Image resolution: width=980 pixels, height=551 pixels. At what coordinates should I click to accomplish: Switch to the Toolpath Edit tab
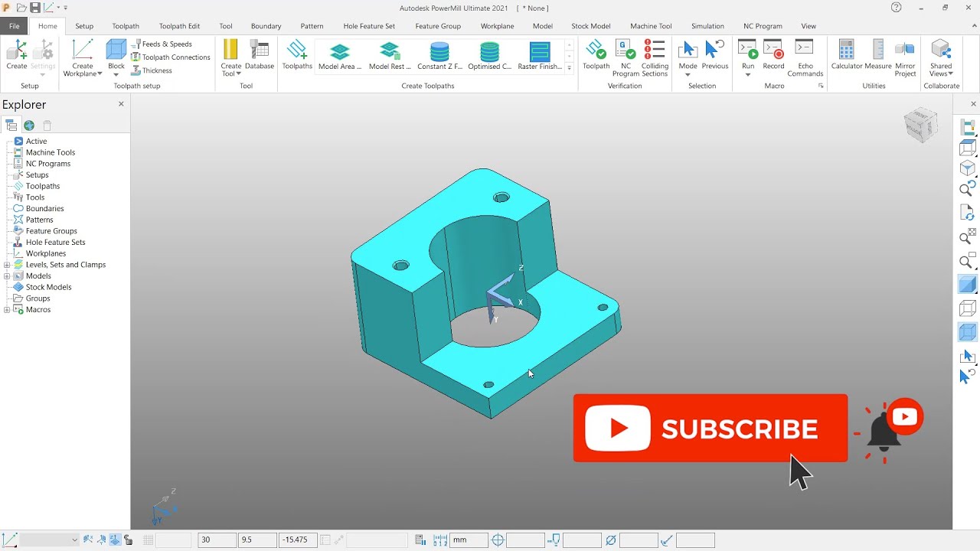(179, 26)
